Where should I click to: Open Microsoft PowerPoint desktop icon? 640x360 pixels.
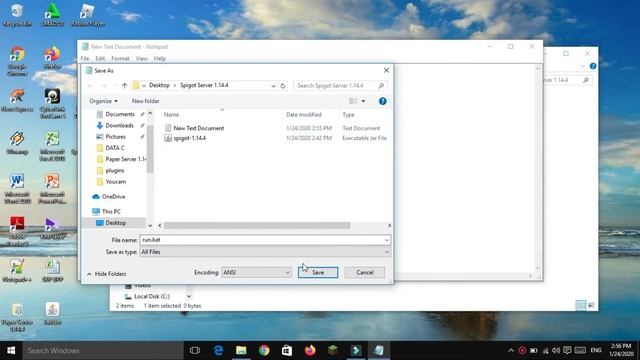tap(52, 189)
